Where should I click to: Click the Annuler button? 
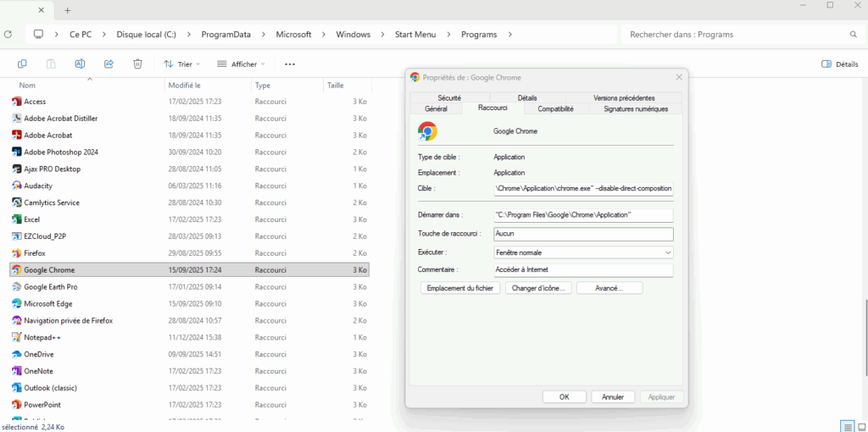613,397
